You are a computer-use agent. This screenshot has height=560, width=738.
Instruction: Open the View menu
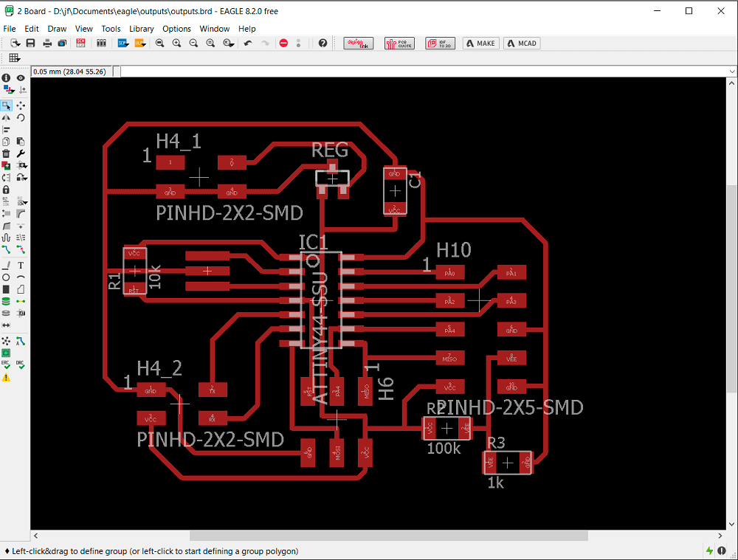click(x=84, y=29)
